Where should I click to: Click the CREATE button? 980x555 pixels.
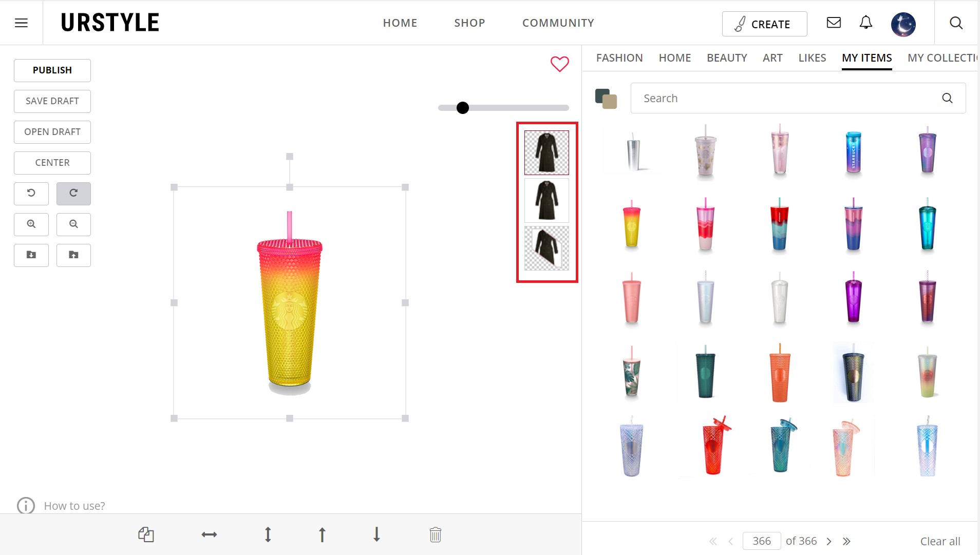[764, 24]
